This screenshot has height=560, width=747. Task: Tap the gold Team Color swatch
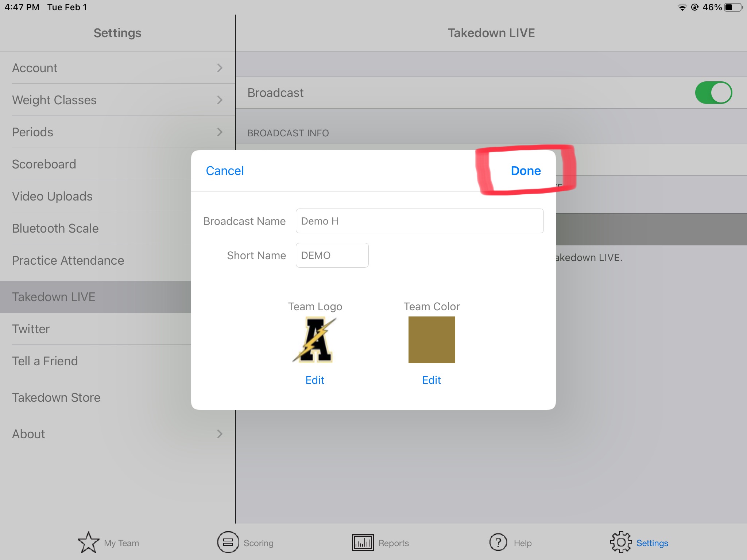point(431,340)
